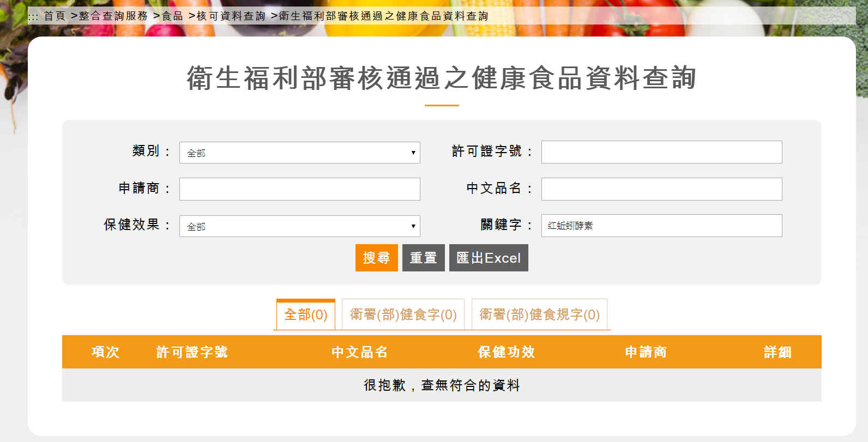Focus the 許可證字號 search input box
This screenshot has width=868, height=442.
point(661,152)
